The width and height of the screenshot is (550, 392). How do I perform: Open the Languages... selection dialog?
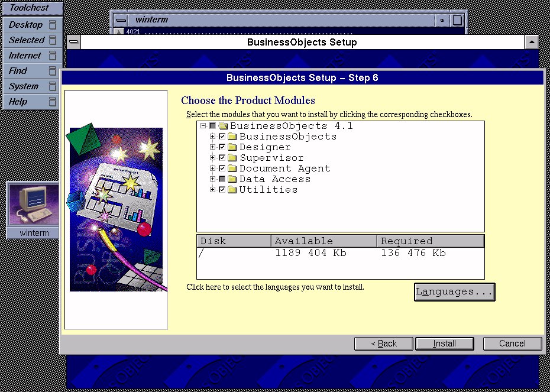point(454,292)
